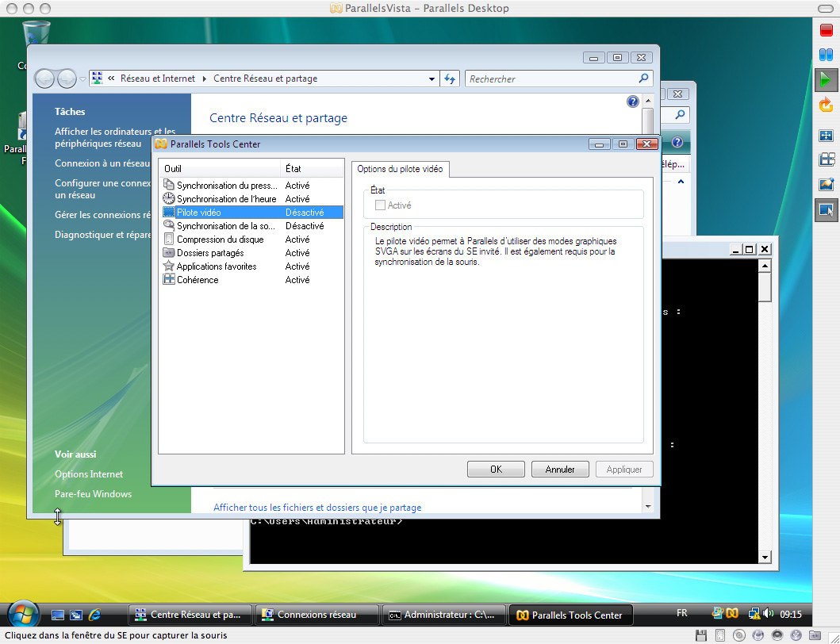Image resolution: width=840 pixels, height=644 pixels.
Task: Click the FR language indicator in taskbar
Action: tap(682, 613)
